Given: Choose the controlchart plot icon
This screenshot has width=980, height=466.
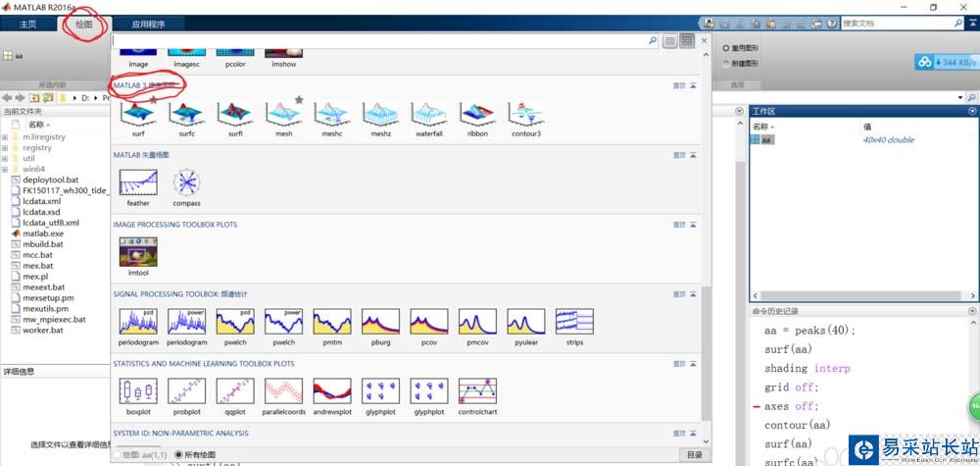Looking at the screenshot, I should pyautogui.click(x=477, y=390).
